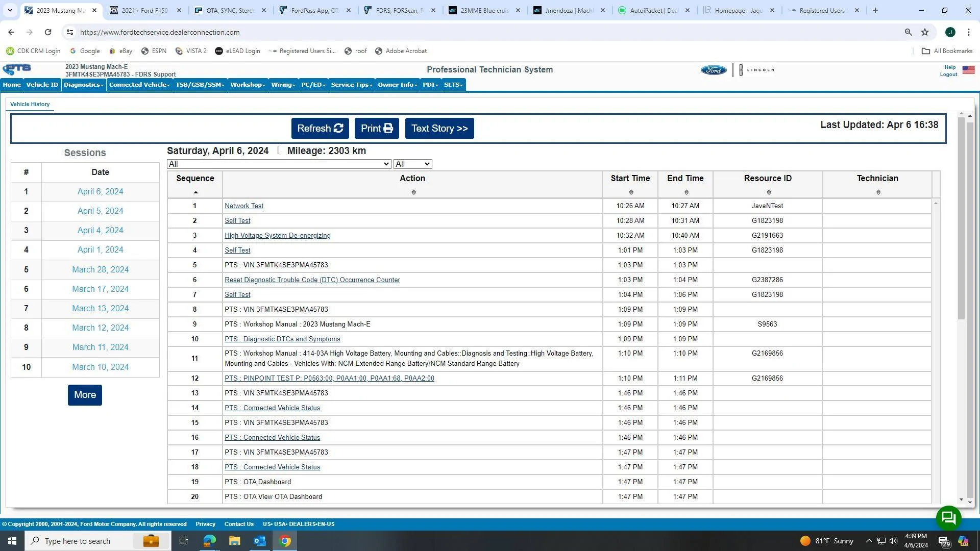Open Text Story view
This screenshot has width=980, height=551.
[439, 129]
